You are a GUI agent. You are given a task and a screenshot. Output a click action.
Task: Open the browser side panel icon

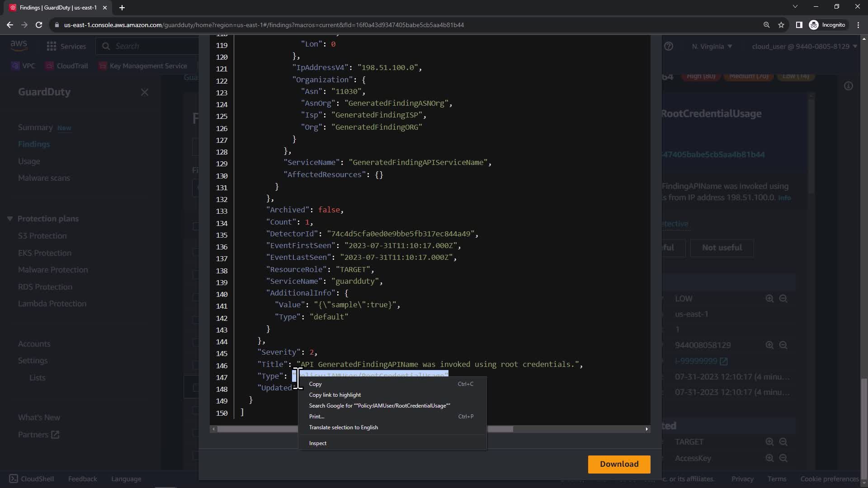(799, 25)
